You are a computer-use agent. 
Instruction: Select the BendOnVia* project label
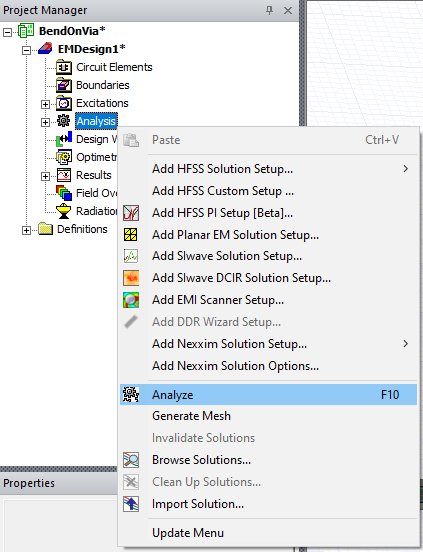(x=72, y=31)
